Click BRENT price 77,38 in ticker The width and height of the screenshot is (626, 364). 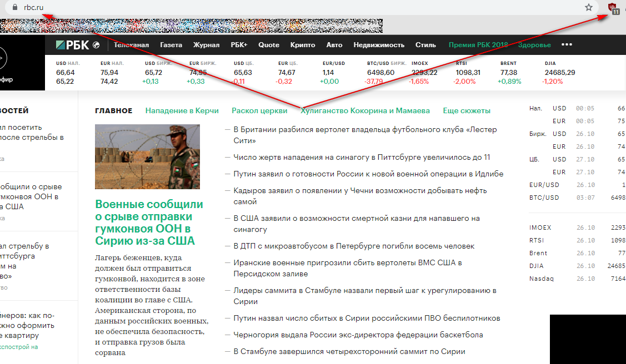[x=509, y=72]
